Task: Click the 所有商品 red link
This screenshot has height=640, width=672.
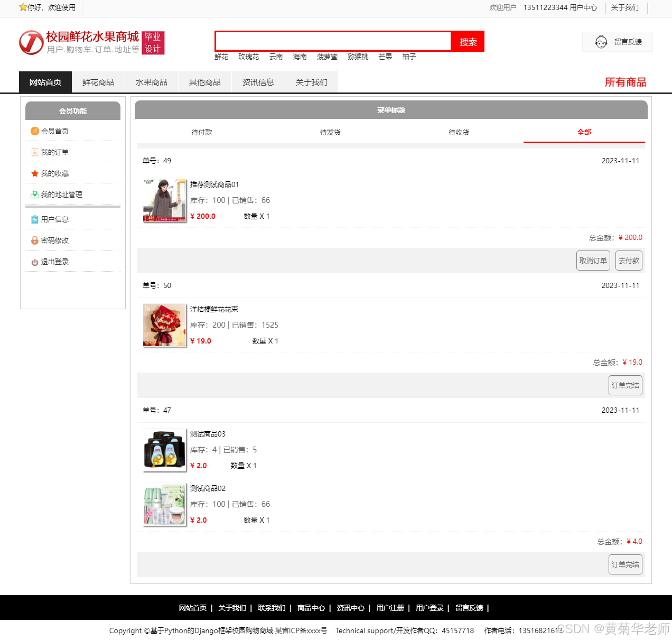Action: [x=626, y=82]
